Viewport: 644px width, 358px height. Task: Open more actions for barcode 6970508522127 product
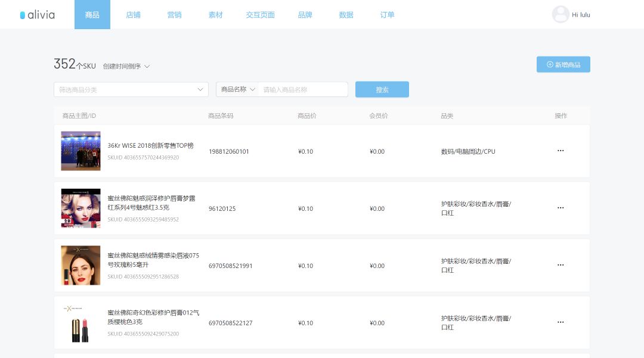(x=560, y=322)
